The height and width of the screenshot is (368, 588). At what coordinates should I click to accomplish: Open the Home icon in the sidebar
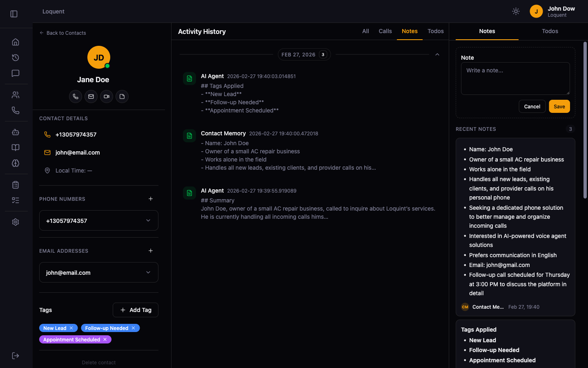coord(16,42)
